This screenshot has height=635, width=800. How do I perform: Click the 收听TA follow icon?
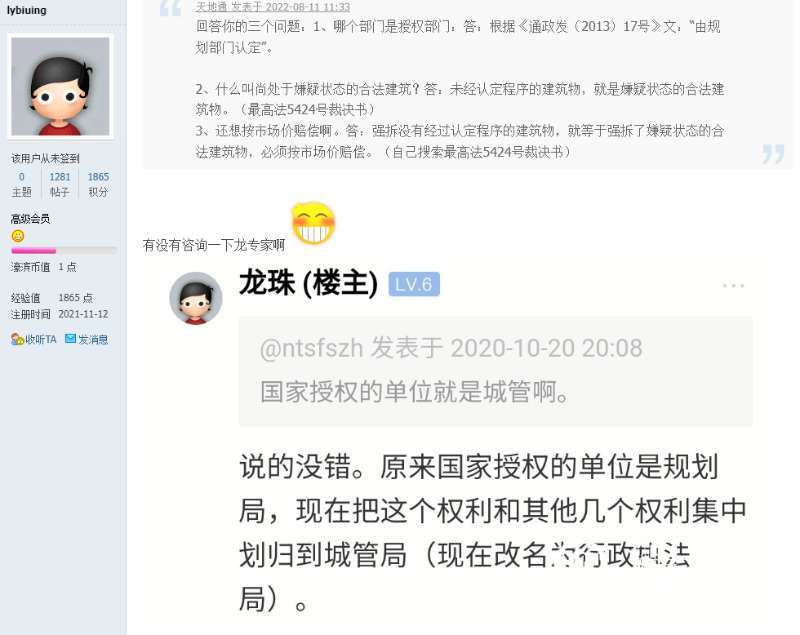click(x=17, y=339)
